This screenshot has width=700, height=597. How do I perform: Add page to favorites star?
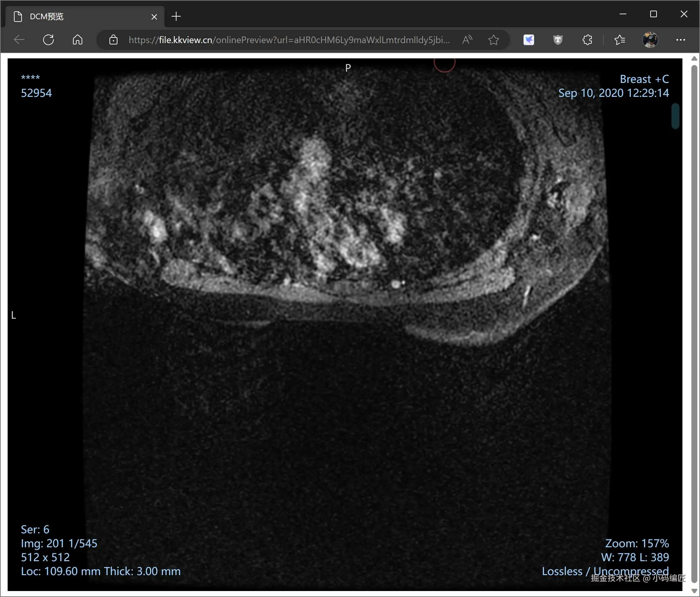[493, 40]
